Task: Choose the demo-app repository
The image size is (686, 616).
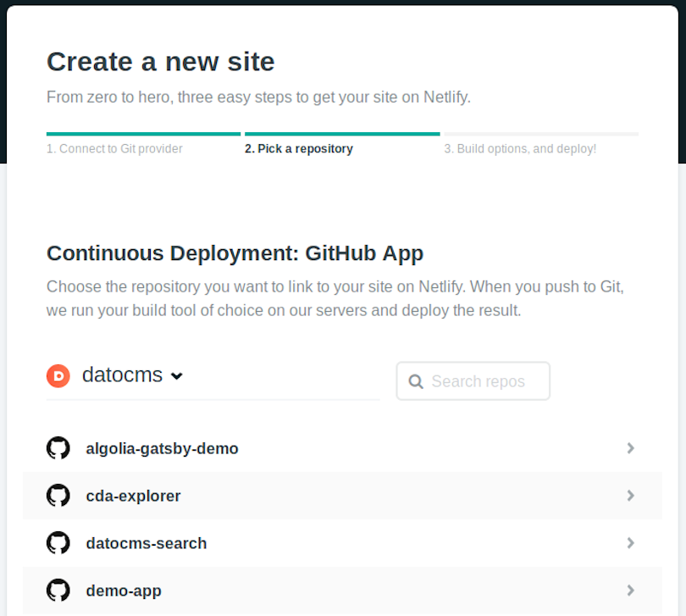Action: coord(342,591)
